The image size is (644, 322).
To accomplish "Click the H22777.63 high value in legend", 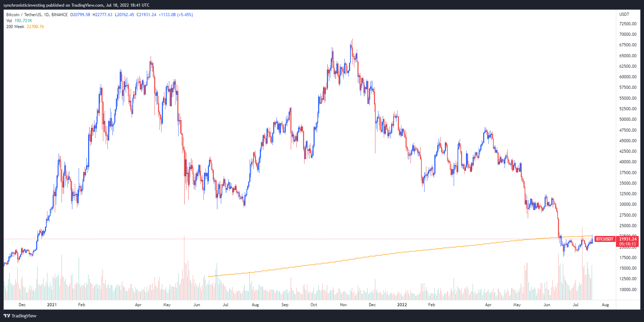I will (103, 15).
